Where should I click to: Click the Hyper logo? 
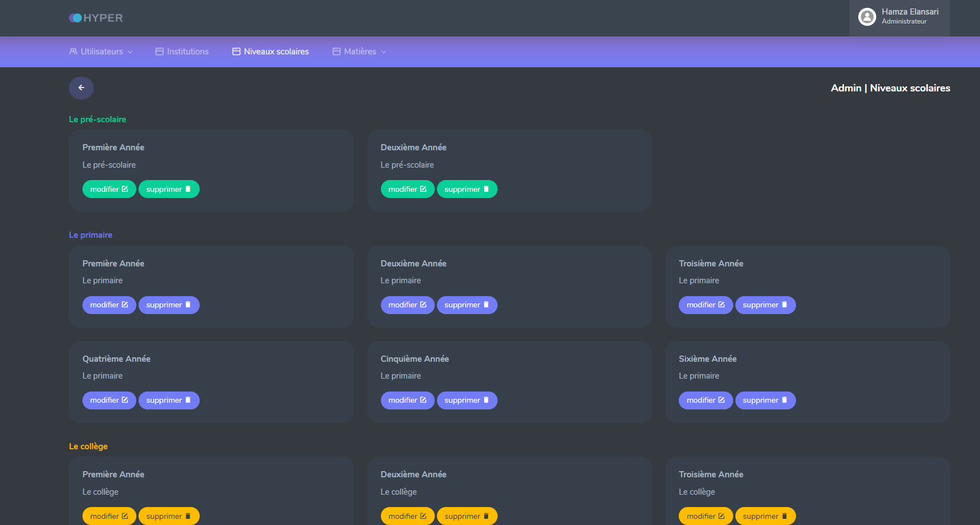point(96,18)
